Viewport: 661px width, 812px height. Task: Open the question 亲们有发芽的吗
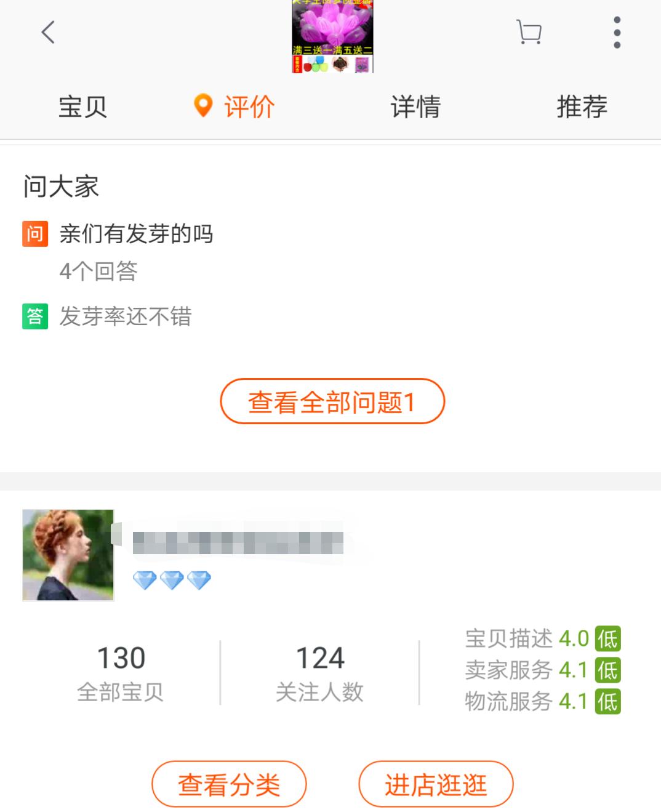point(135,234)
